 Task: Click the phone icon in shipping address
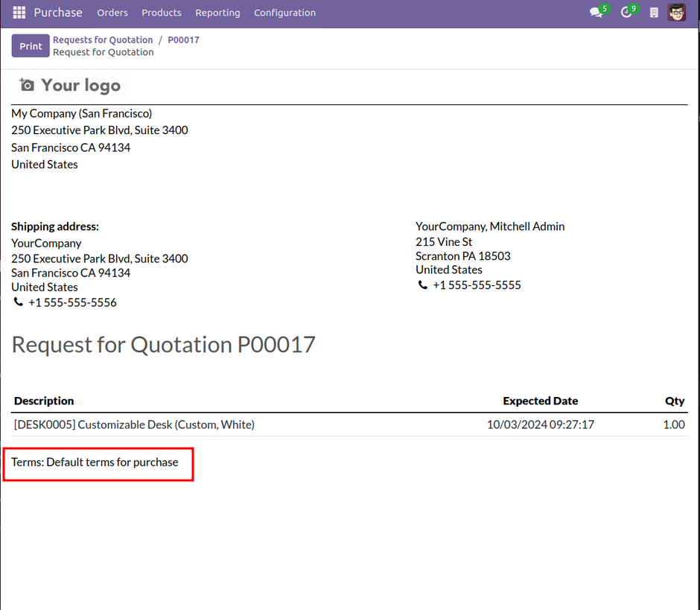click(19, 302)
